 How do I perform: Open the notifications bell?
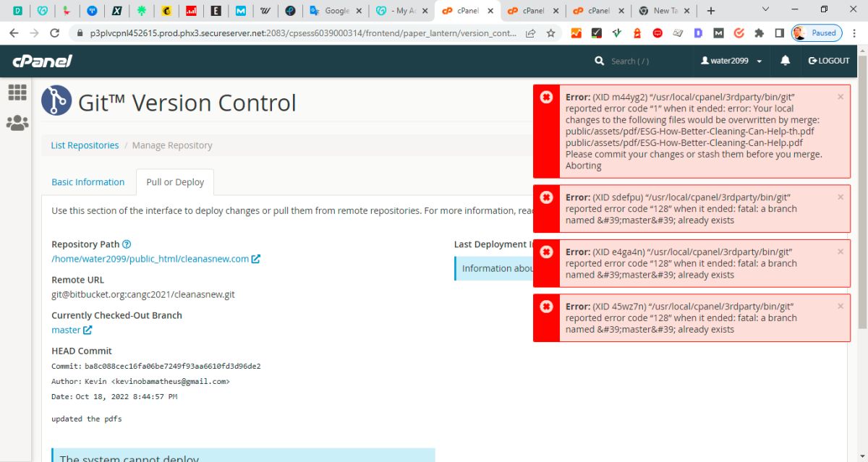pyautogui.click(x=786, y=61)
